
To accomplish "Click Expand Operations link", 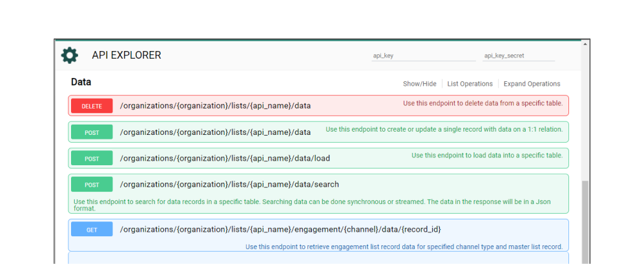I will pos(532,84).
